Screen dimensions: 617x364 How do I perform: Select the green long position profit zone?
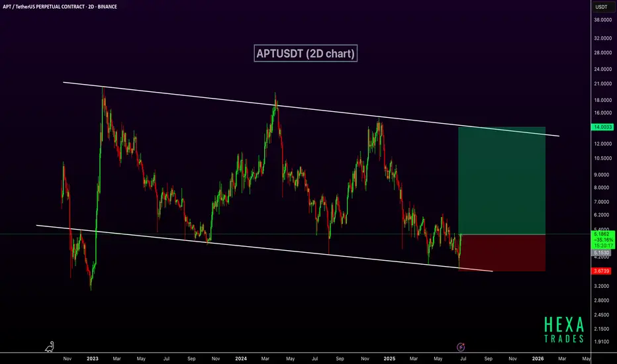(502, 181)
